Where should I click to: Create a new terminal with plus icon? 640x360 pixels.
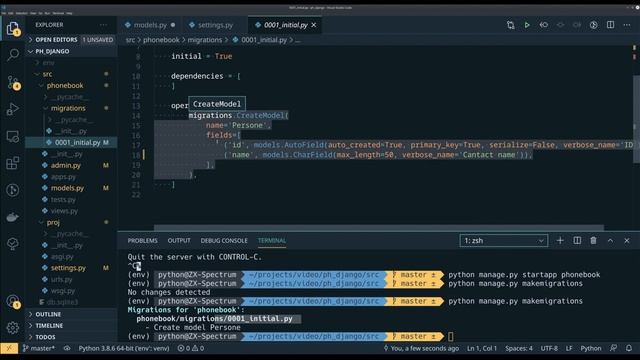point(560,240)
